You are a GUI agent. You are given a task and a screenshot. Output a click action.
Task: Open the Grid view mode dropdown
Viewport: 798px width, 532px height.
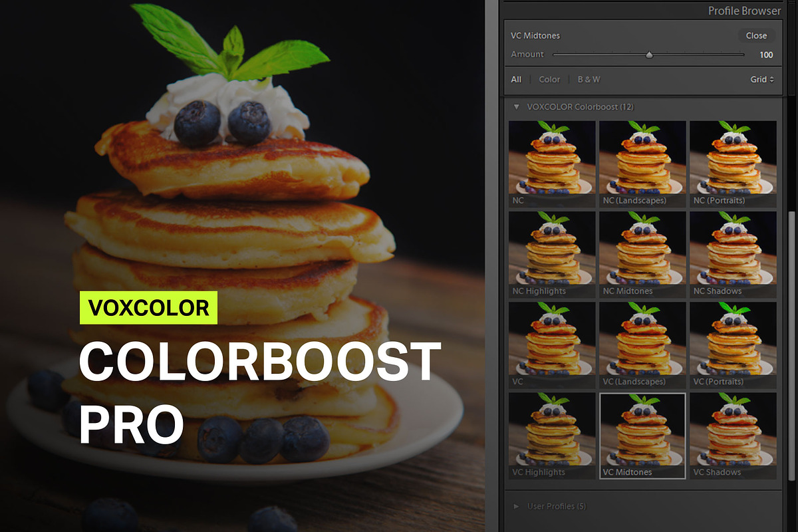762,79
